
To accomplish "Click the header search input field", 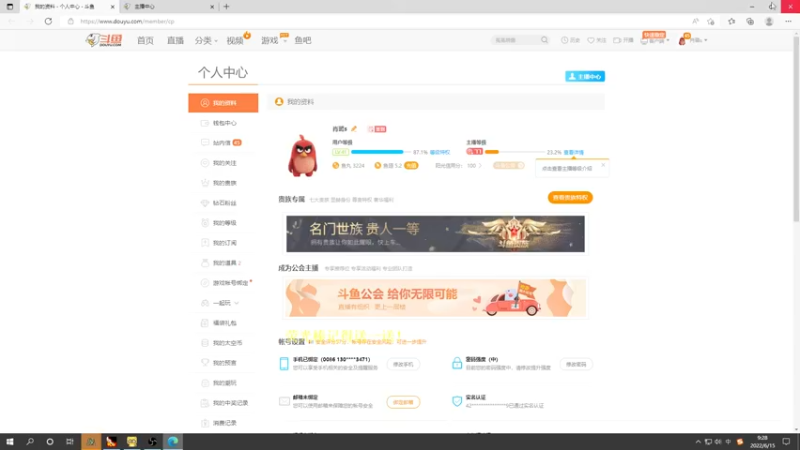I will point(514,40).
